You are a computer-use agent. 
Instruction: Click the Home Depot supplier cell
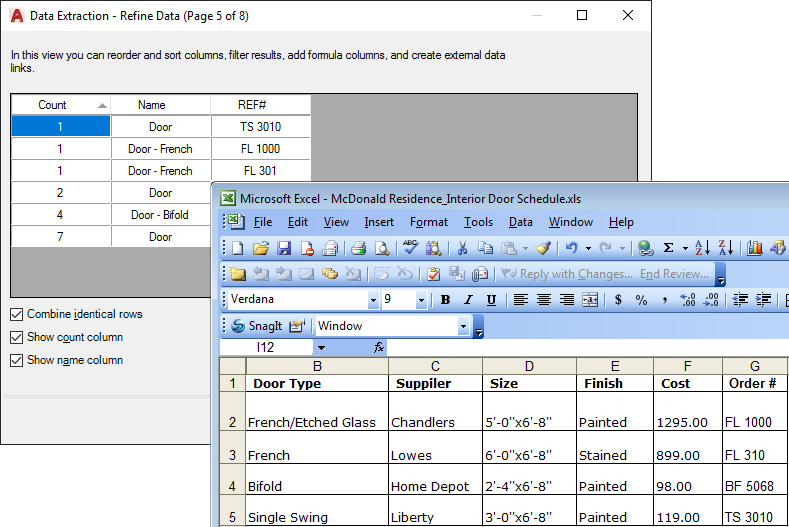point(435,479)
